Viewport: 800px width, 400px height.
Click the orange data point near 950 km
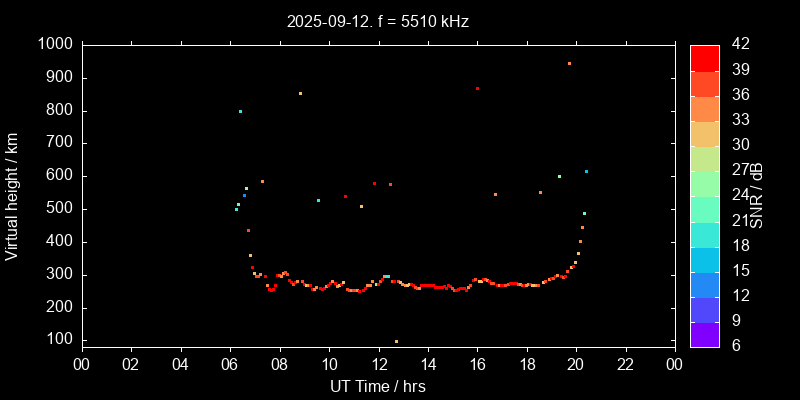click(x=569, y=63)
